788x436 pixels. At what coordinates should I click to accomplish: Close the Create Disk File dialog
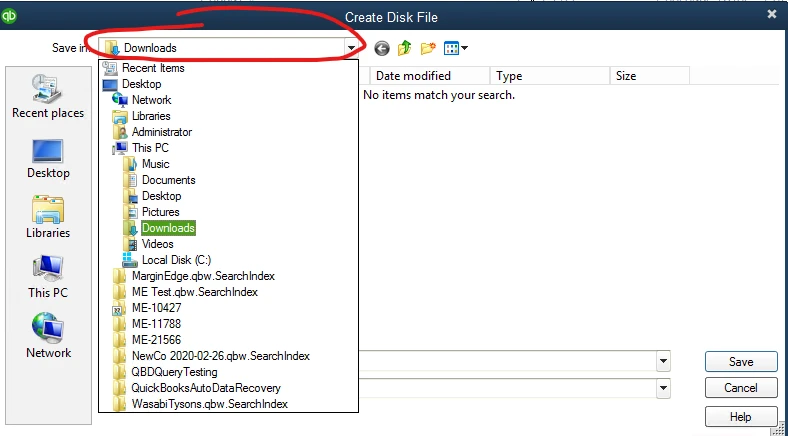(x=772, y=15)
